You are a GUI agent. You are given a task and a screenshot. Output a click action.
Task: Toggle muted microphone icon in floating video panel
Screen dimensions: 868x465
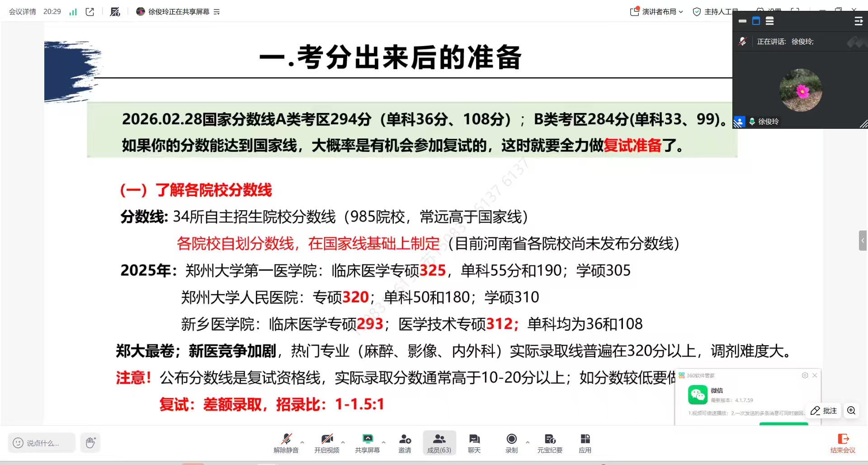(x=742, y=42)
